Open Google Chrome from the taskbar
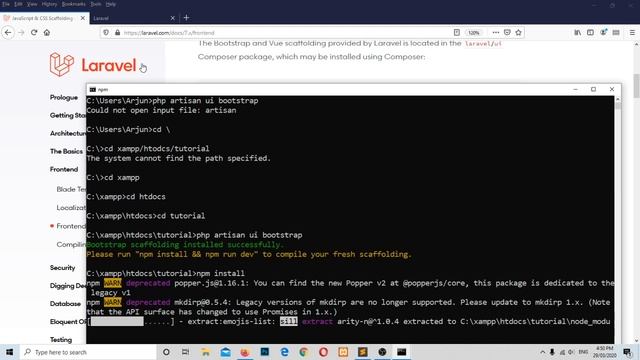This screenshot has width=640, height=360. [304, 352]
